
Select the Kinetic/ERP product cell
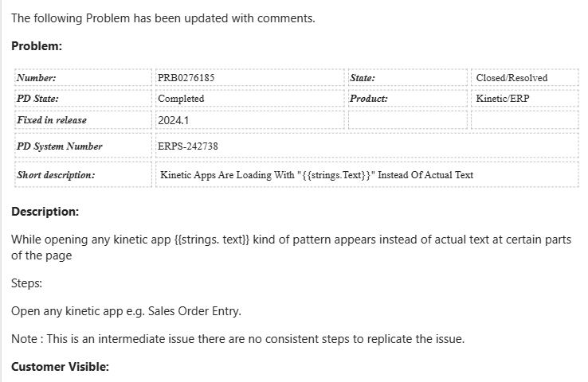coord(503,99)
